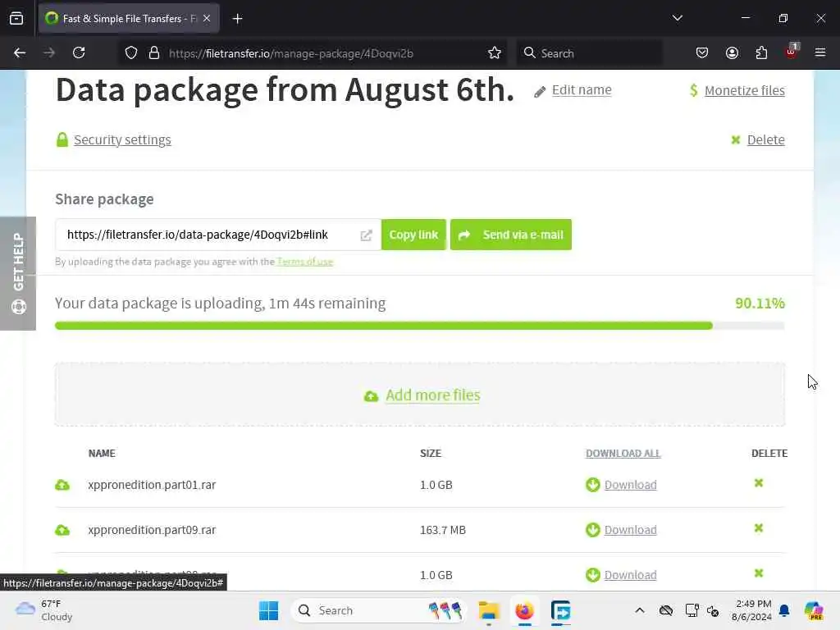This screenshot has width=840, height=630.
Task: Click DOWNLOAD ALL header link
Action: 623,453
